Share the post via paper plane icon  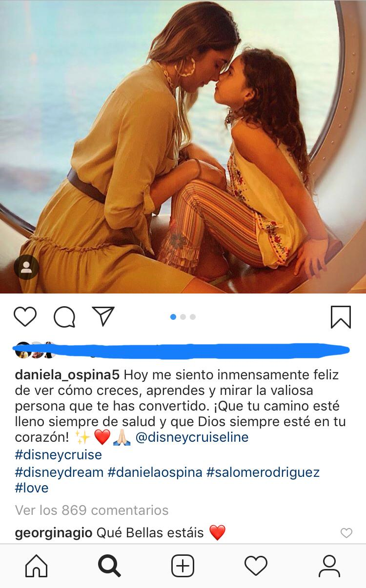(103, 316)
